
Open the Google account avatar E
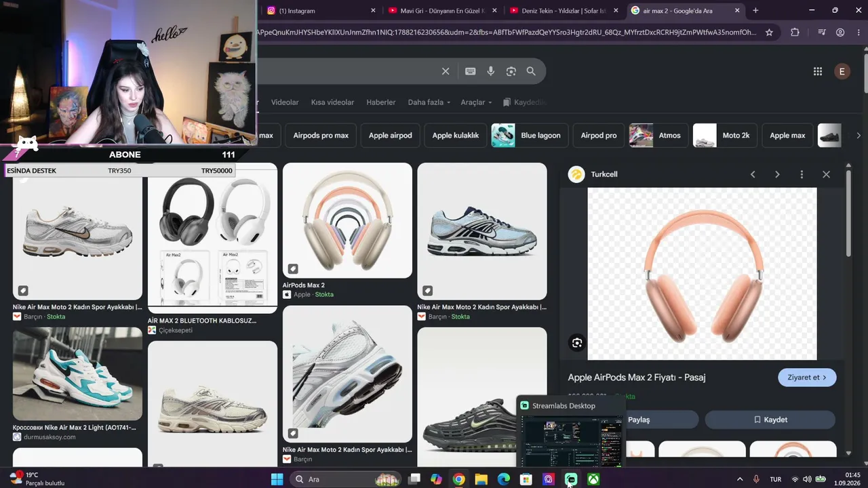[842, 71]
